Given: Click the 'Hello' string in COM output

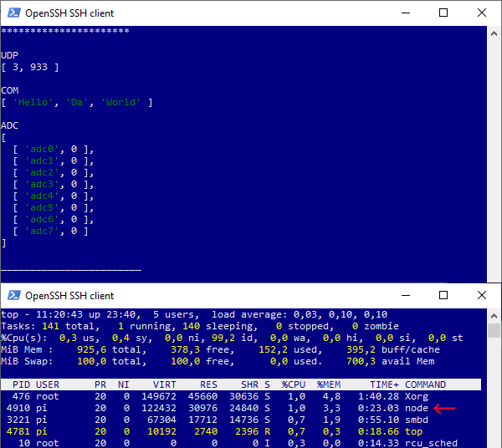Looking at the screenshot, I should pos(33,102).
